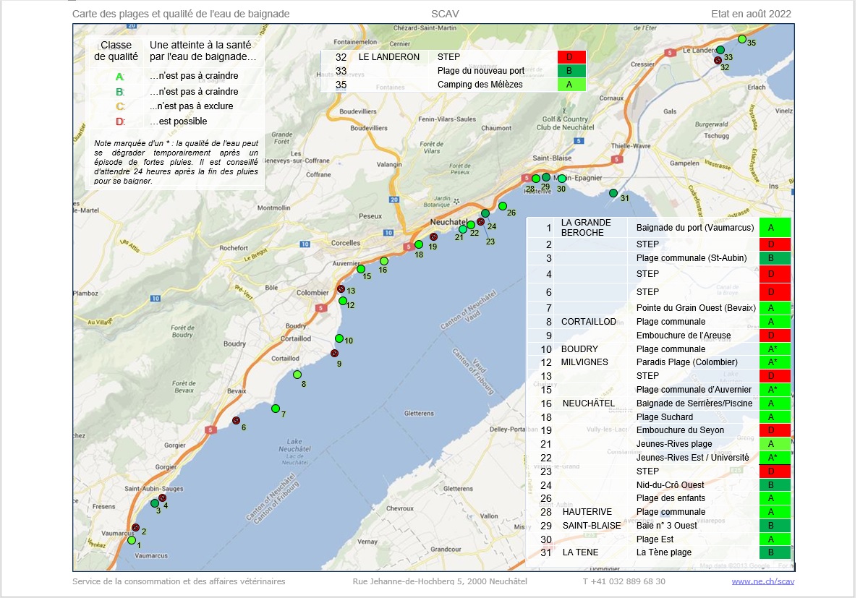The width and height of the screenshot is (868, 598).
Task: Select 'Plage communale d'Auvernier' row text
Action: pyautogui.click(x=694, y=390)
